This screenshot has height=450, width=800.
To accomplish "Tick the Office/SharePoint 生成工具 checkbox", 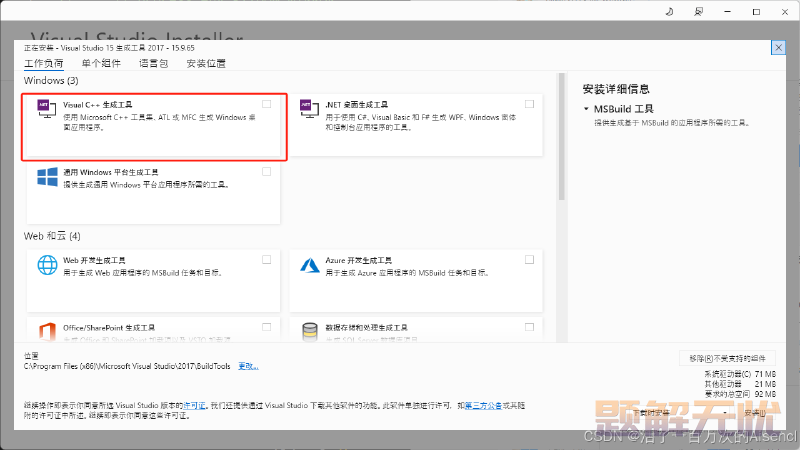I will coord(266,327).
